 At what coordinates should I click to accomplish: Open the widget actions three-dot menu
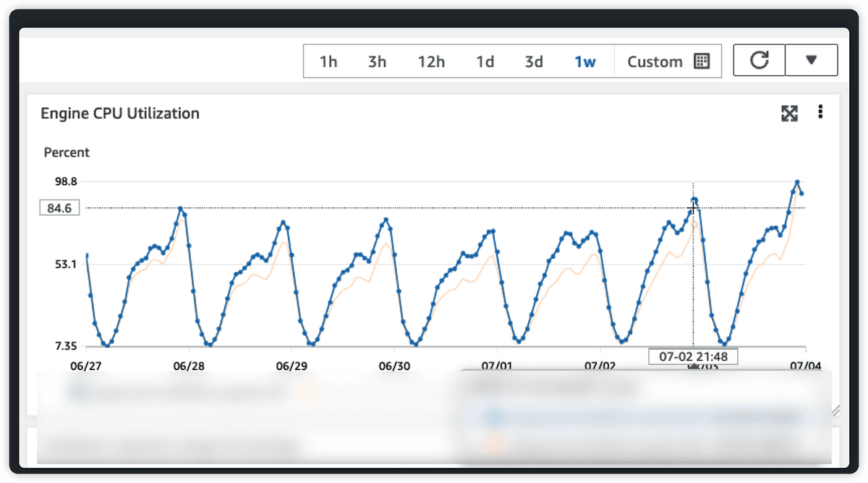point(820,111)
